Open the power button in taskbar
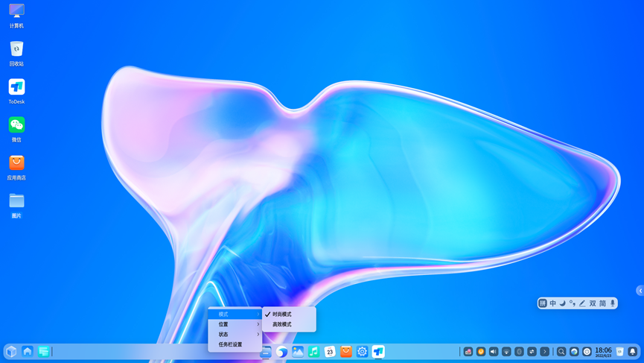 587,352
